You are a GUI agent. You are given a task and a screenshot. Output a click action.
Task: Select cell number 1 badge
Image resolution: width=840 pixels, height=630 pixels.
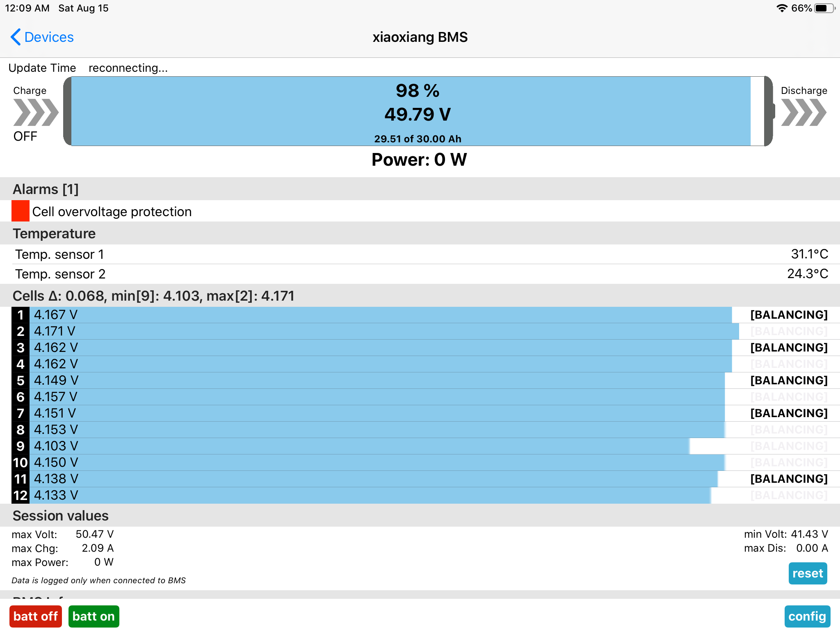pos(21,315)
